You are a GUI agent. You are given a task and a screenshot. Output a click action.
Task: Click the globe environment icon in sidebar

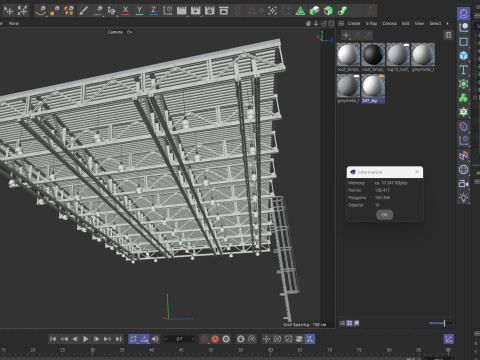pyautogui.click(x=463, y=169)
